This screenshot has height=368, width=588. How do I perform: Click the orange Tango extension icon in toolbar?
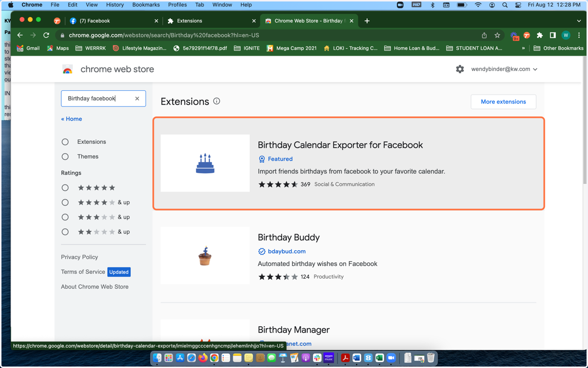click(527, 35)
